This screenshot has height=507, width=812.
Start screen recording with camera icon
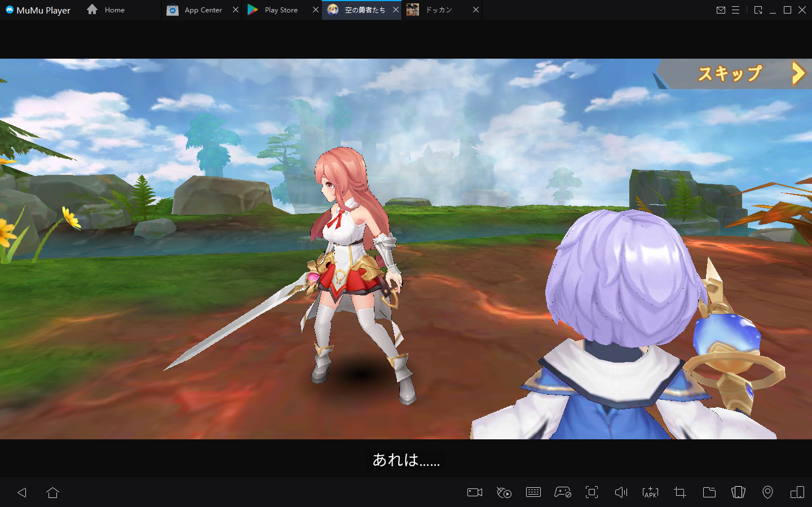(x=475, y=492)
